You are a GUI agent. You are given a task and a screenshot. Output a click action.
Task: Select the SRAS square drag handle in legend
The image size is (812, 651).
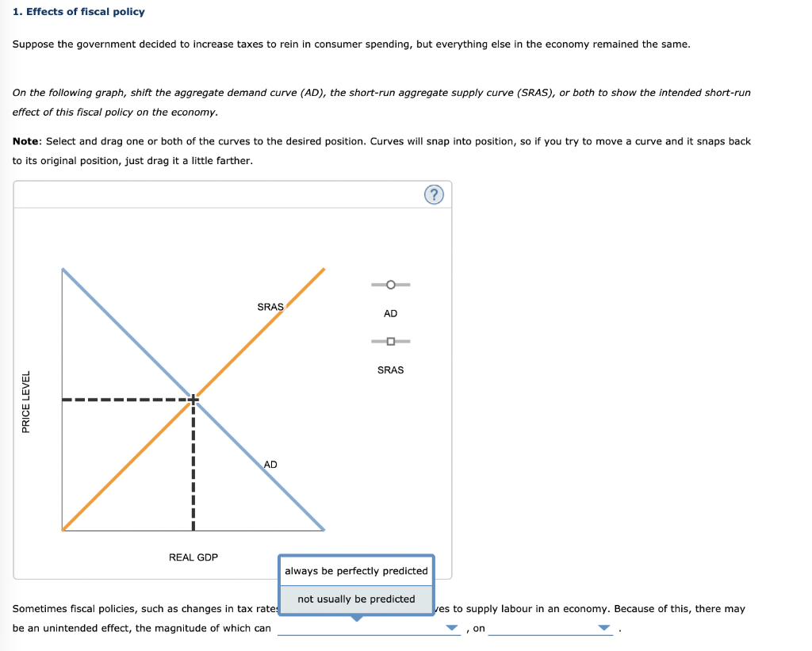pos(390,341)
